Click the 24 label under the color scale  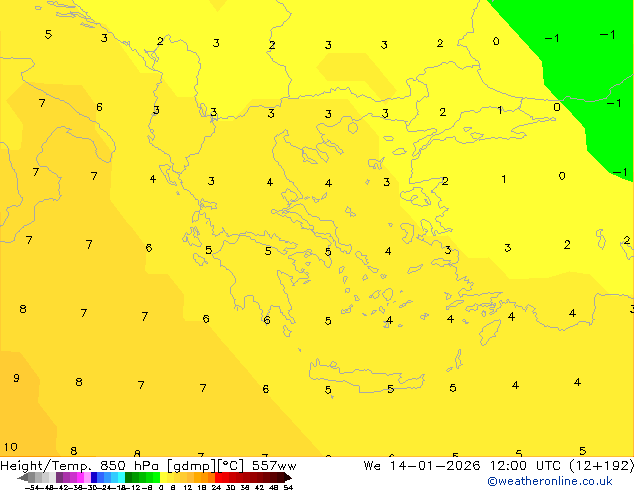[216, 487]
